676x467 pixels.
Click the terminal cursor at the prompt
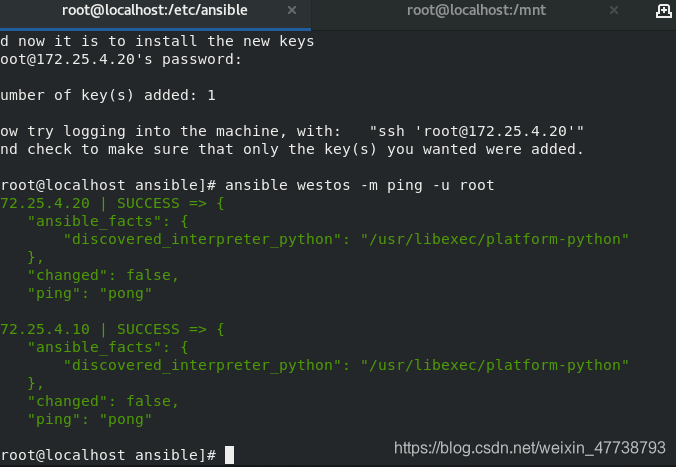click(229, 455)
